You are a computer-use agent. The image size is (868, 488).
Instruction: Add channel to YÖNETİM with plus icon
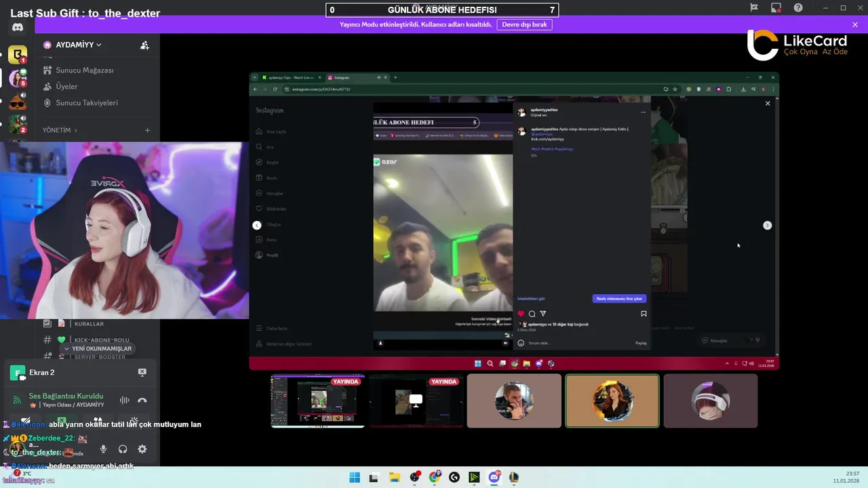(x=147, y=130)
